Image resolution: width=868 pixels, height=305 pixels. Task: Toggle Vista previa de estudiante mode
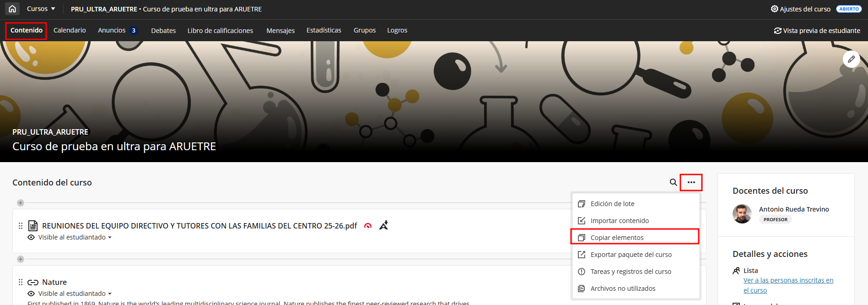(817, 31)
